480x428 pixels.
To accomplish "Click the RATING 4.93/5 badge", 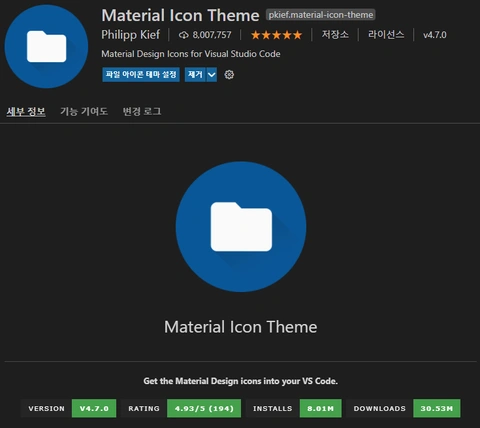I will point(181,408).
